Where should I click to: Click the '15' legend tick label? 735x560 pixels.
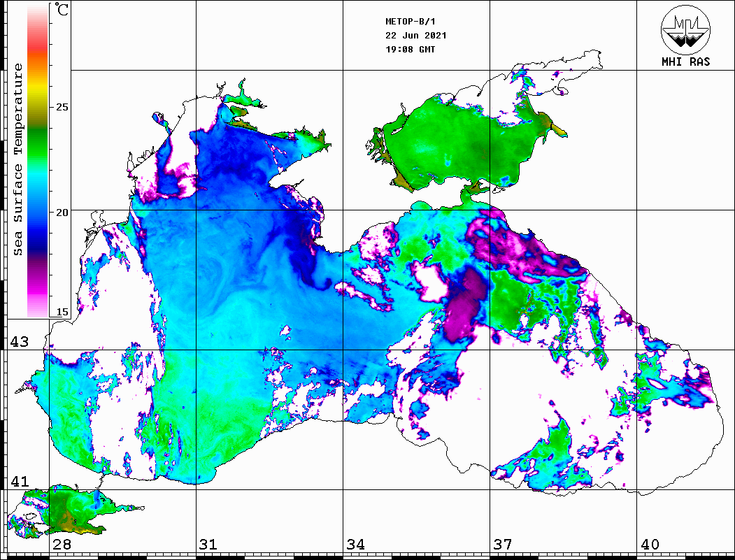pyautogui.click(x=62, y=312)
